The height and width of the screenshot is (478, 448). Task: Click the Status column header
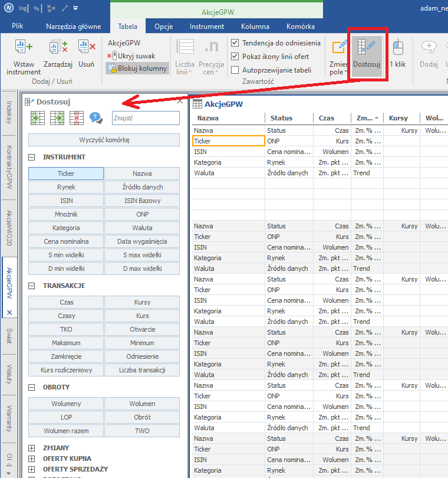point(289,118)
